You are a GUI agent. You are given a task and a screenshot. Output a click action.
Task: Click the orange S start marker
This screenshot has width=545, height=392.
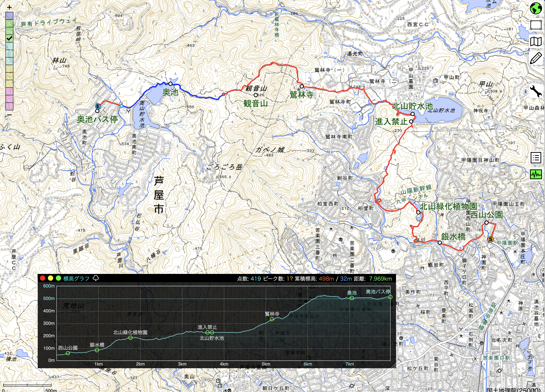click(490, 239)
